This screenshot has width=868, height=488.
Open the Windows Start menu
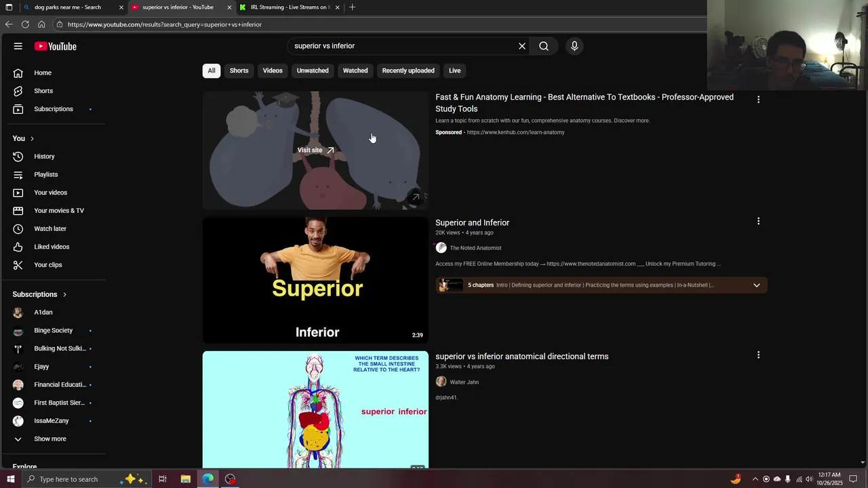coord(9,479)
